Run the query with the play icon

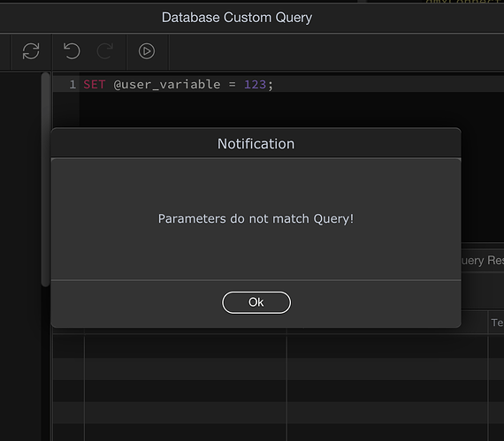[147, 51]
